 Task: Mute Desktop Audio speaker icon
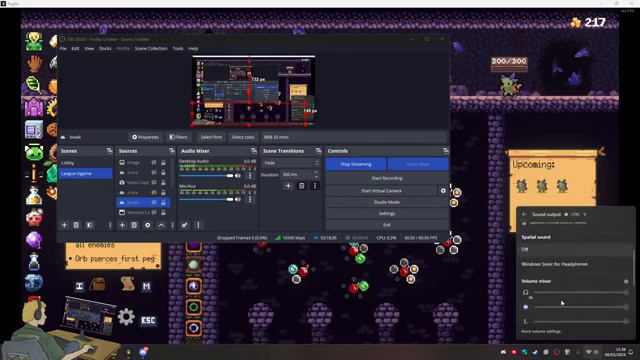238,176
